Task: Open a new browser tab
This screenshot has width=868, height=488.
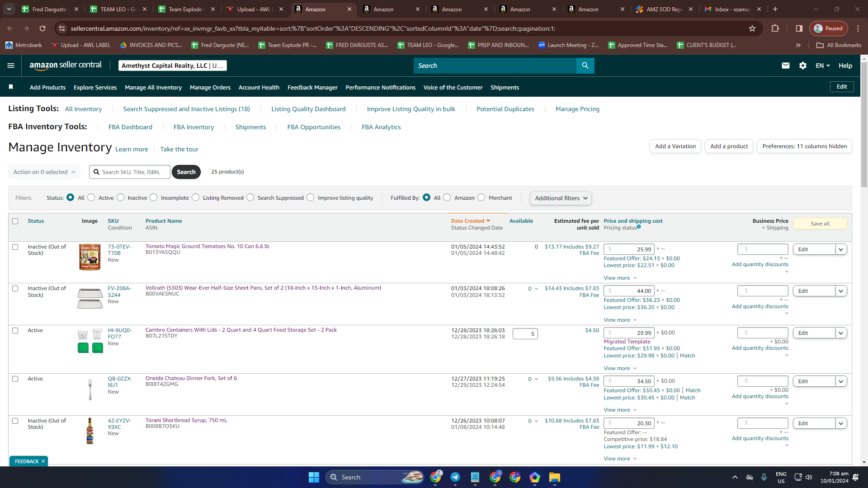Action: tap(775, 9)
